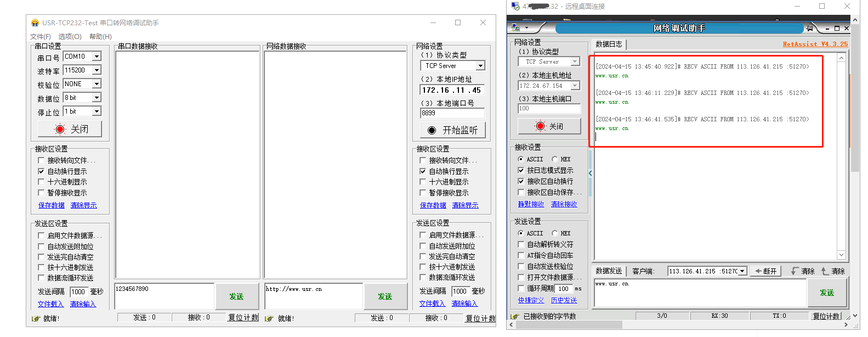Viewport: 868px width, 337px height.
Task: Open NetAssist local host address dropdown
Action: [575, 86]
